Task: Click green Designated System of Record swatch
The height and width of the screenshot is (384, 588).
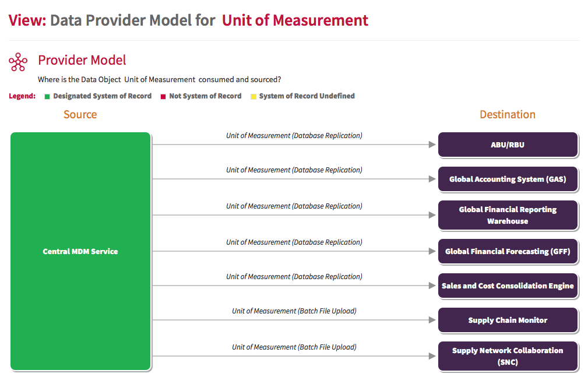Action: [47, 97]
